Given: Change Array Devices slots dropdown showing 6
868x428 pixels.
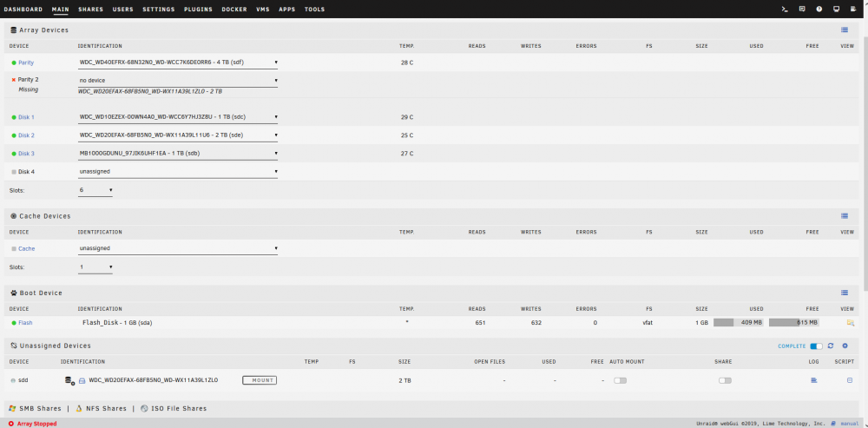Looking at the screenshot, I should [x=95, y=190].
